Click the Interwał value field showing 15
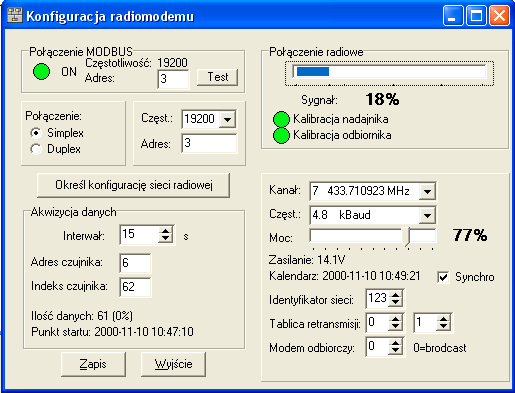The image size is (515, 393). [140, 235]
